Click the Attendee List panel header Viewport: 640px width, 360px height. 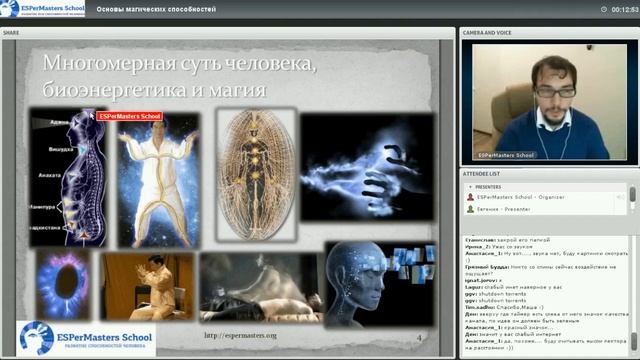tap(549, 174)
